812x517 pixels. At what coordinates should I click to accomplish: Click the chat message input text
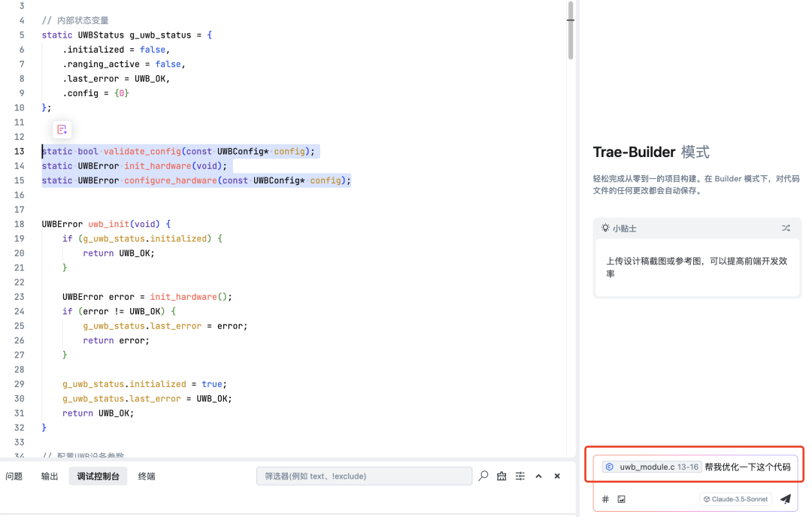(x=747, y=467)
